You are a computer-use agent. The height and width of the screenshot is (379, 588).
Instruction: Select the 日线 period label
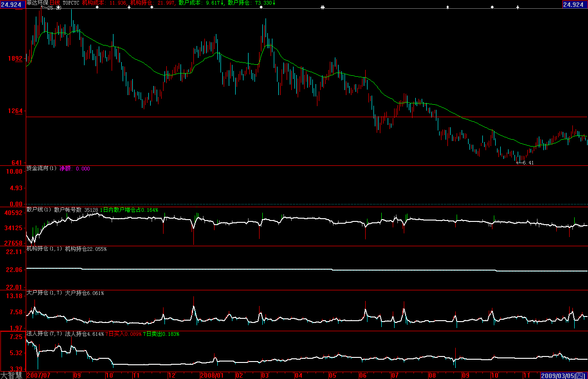tap(55, 3)
